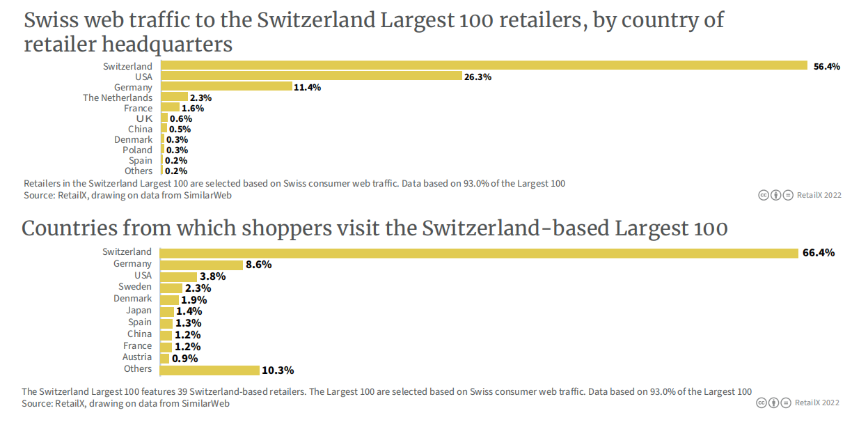Click the USA 3.8% bar

tap(179, 276)
